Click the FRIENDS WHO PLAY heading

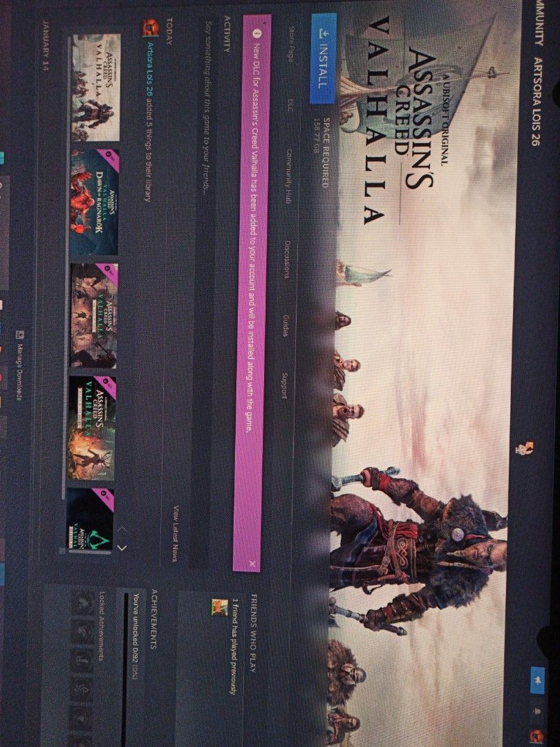click(253, 633)
